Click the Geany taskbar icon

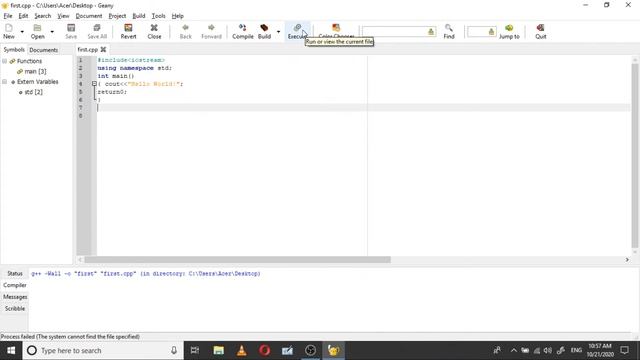coord(333,350)
